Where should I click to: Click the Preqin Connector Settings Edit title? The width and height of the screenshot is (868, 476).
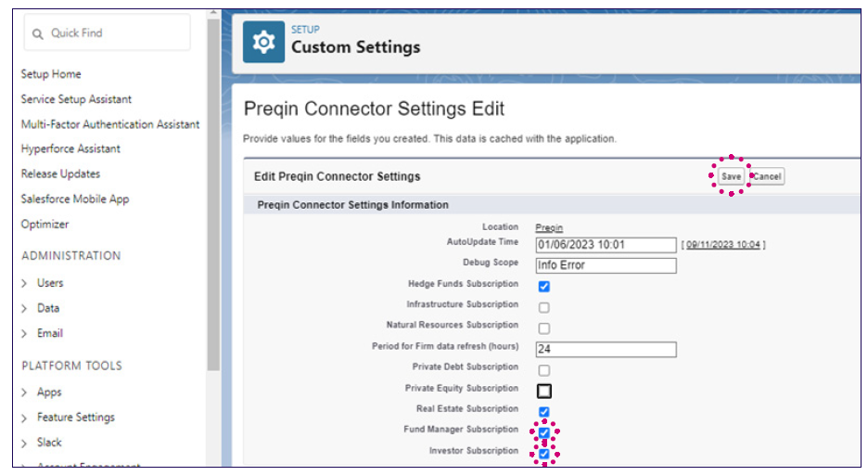[374, 109]
